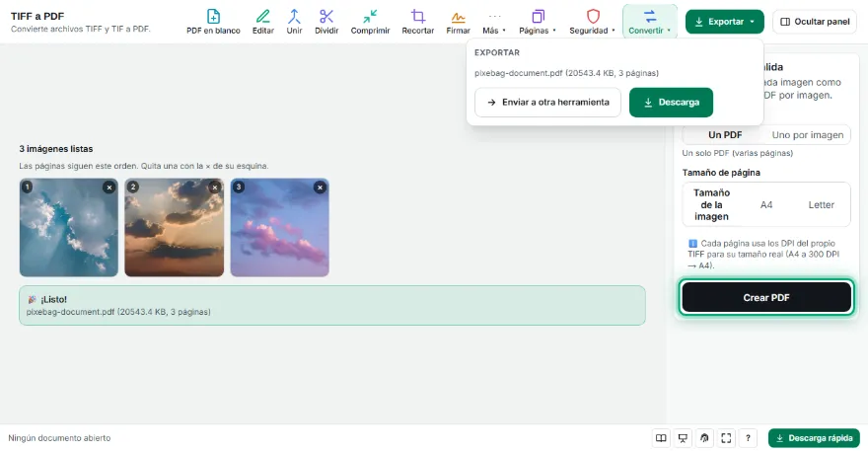868x451 pixels.
Task: Open the Comprimir tool
Action: pyautogui.click(x=370, y=22)
